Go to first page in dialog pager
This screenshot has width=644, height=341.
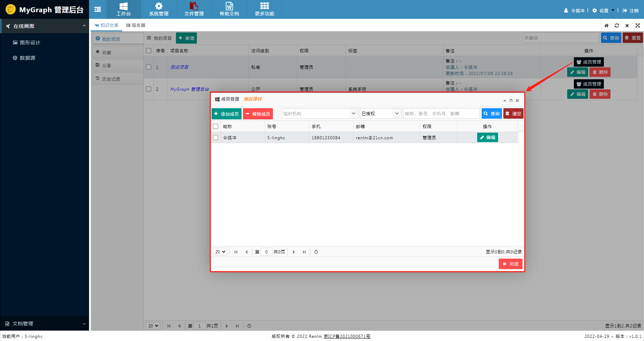(x=236, y=252)
